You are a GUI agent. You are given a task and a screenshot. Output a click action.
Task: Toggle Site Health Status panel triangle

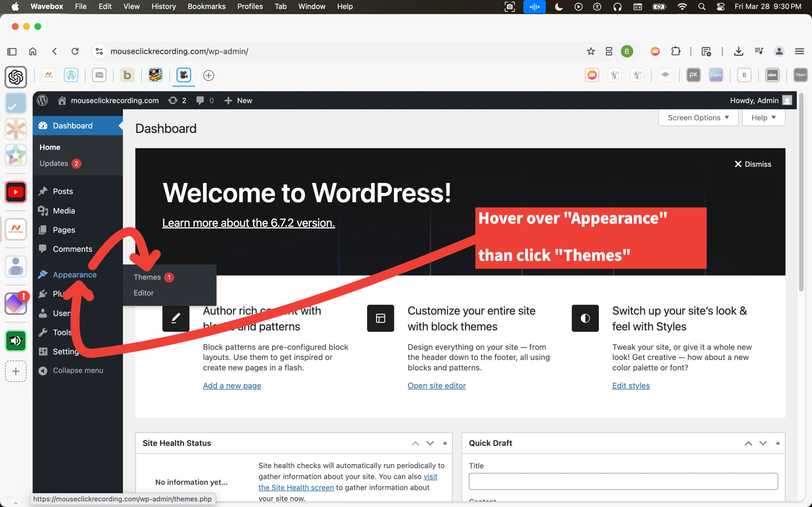pos(445,443)
